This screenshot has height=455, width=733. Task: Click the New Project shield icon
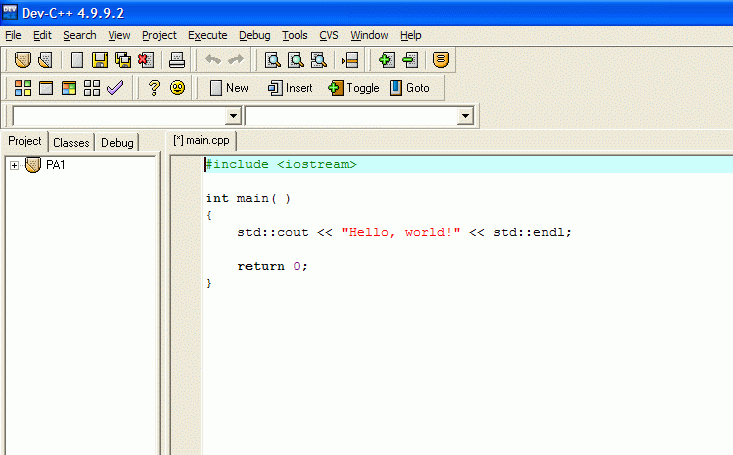click(22, 60)
